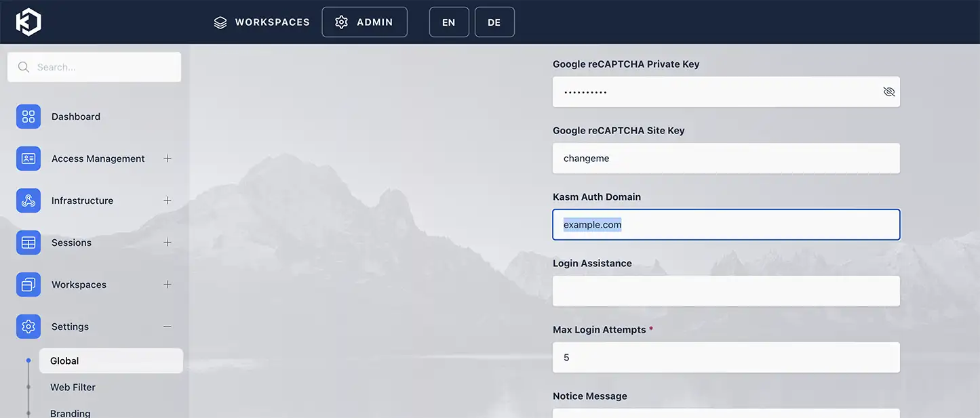Open the Web Filter settings page
The image size is (980, 418).
pos(73,387)
